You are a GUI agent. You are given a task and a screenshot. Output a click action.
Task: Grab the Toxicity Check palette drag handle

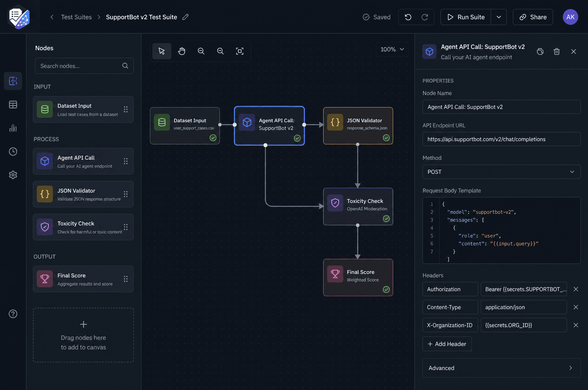[126, 227]
